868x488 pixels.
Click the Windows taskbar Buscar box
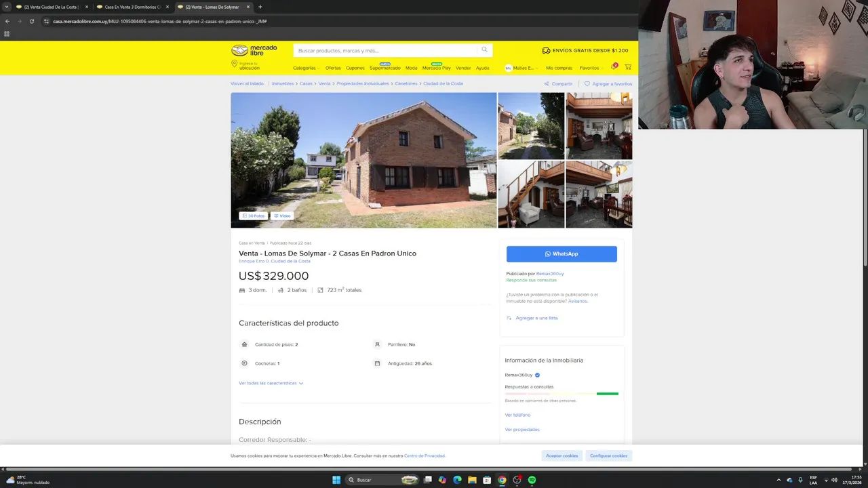(x=383, y=480)
